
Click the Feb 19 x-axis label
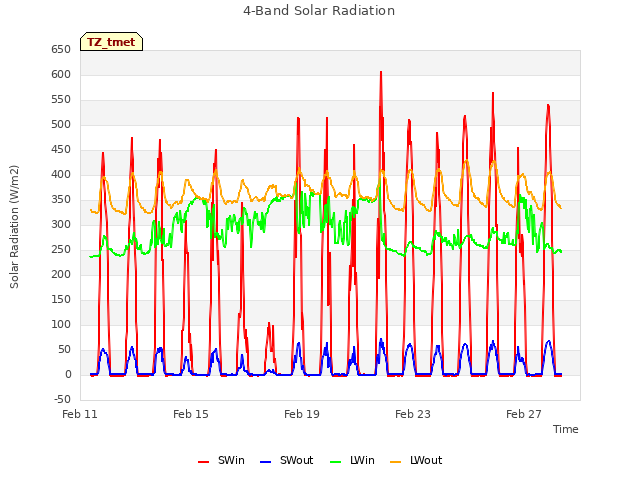(x=302, y=414)
